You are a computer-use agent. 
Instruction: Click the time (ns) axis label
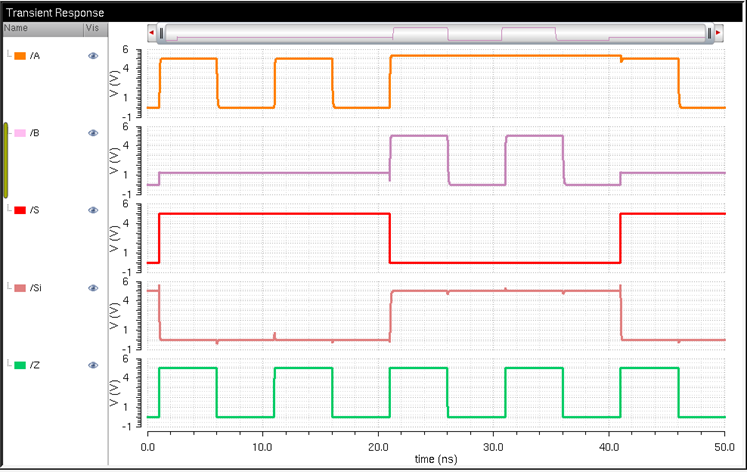click(436, 459)
